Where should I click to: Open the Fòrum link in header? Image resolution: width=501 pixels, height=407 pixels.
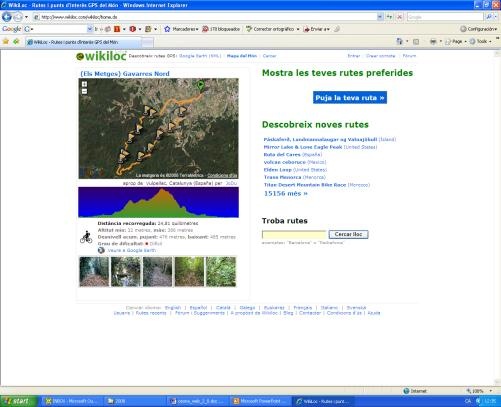(x=409, y=56)
